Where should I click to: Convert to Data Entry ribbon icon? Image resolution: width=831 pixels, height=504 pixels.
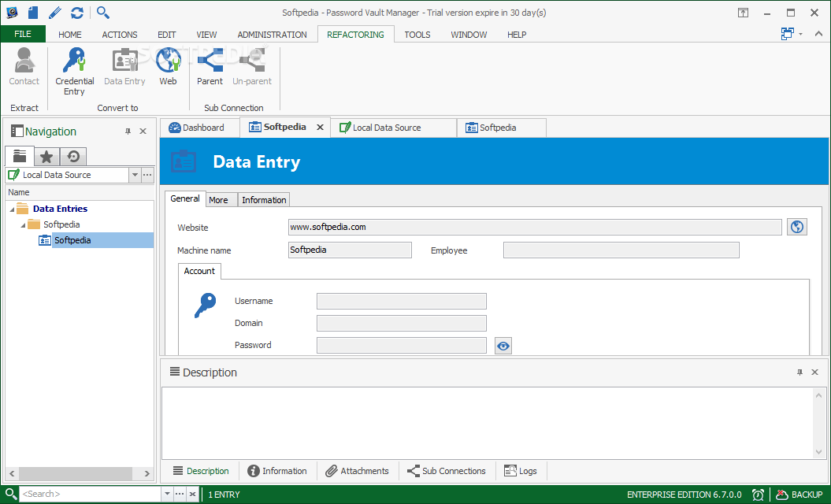pos(124,66)
